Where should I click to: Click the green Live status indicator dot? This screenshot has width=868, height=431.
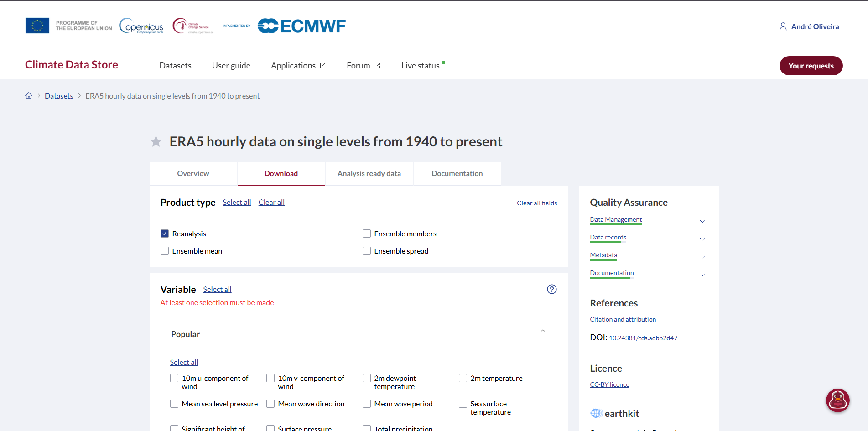443,62
